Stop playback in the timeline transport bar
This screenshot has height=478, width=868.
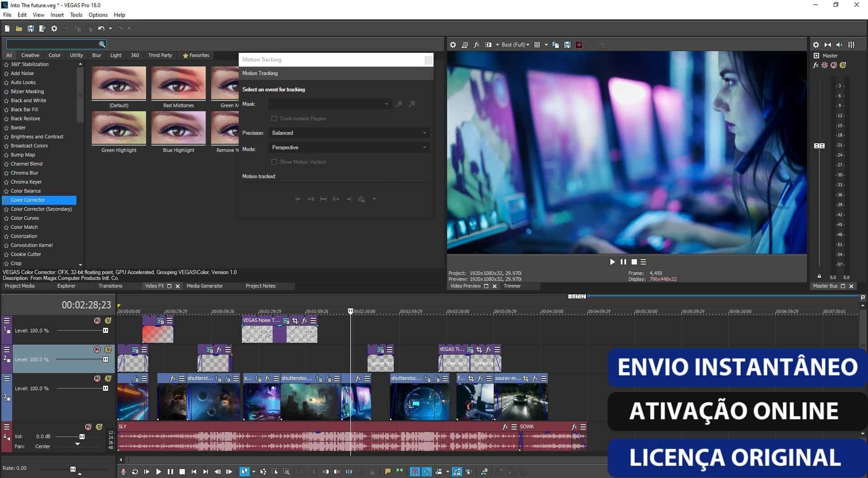click(x=182, y=472)
